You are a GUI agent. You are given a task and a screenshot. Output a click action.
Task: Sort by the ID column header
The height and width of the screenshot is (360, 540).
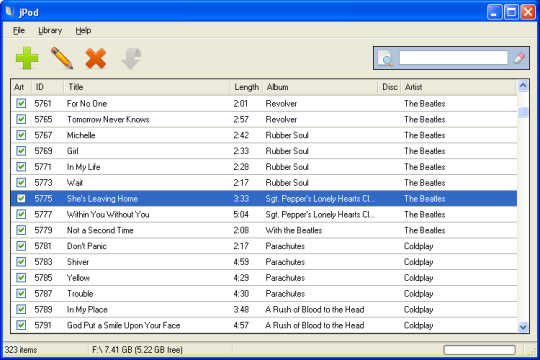pyautogui.click(x=48, y=87)
